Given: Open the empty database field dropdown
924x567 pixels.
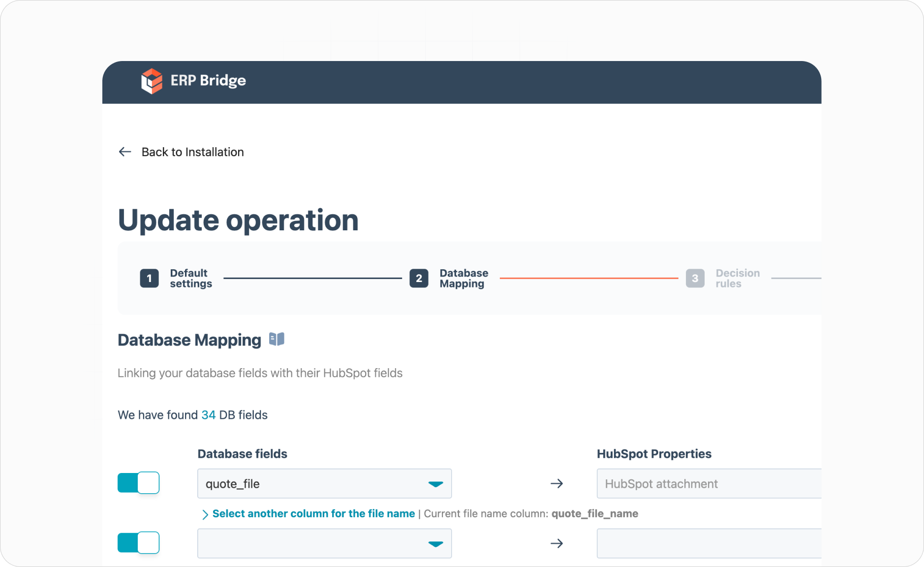Looking at the screenshot, I should pos(324,543).
